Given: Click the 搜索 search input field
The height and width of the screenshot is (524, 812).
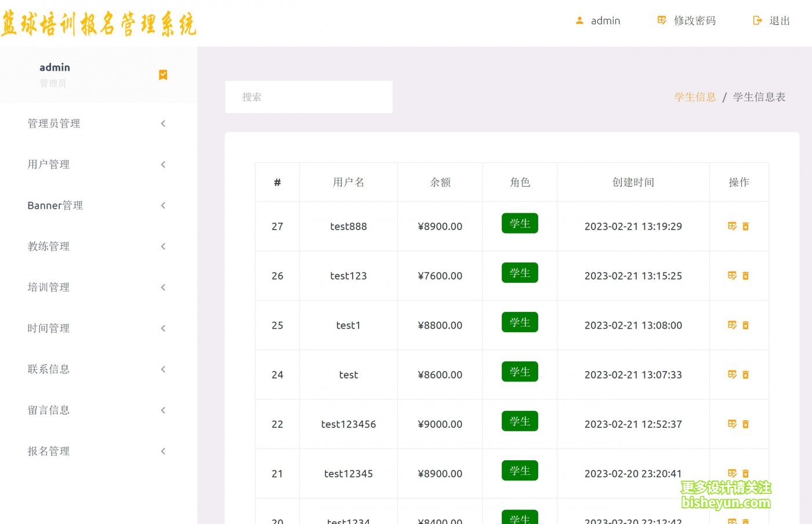Looking at the screenshot, I should point(309,97).
